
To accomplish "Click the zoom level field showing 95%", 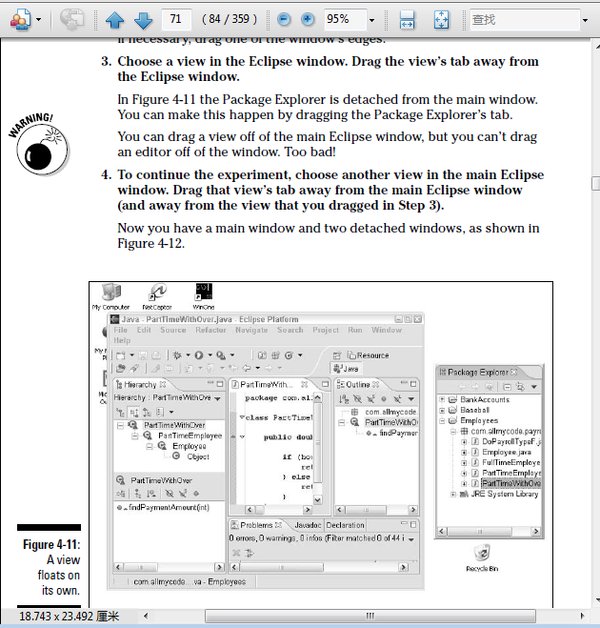I will [x=345, y=19].
